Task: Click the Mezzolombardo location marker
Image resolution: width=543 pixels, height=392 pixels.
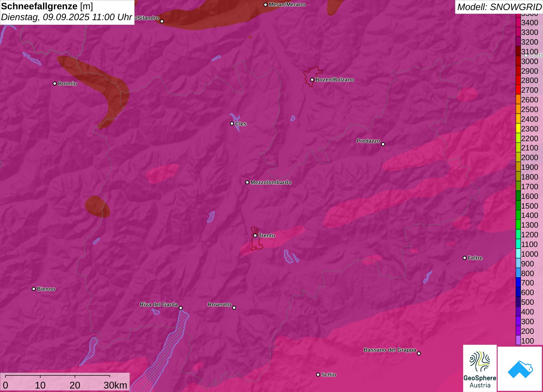Action: pos(247,182)
